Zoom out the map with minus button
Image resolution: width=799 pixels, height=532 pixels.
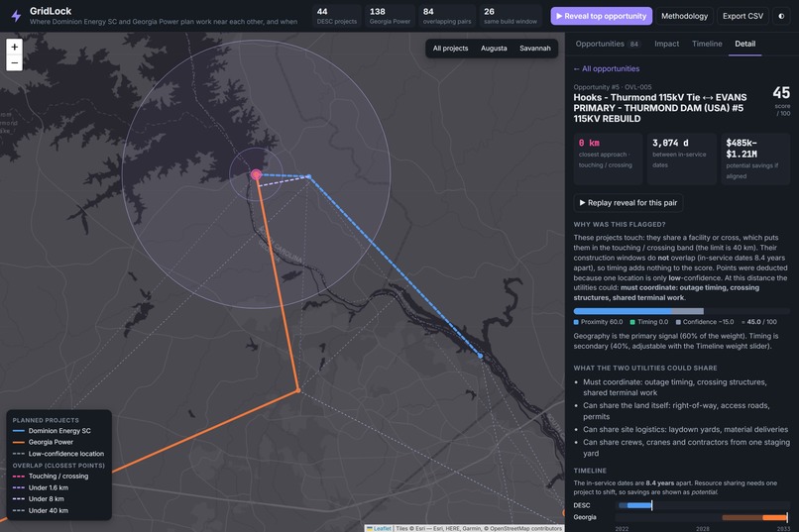(x=14, y=63)
